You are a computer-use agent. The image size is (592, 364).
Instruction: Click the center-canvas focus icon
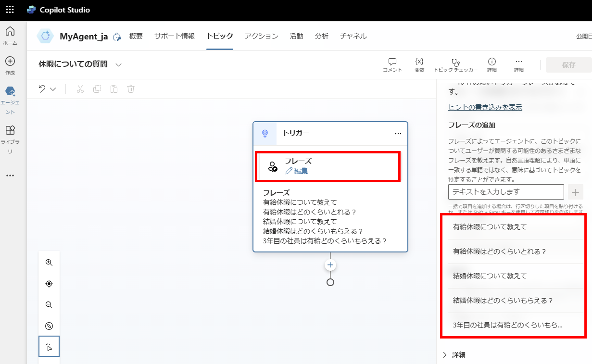click(49, 283)
